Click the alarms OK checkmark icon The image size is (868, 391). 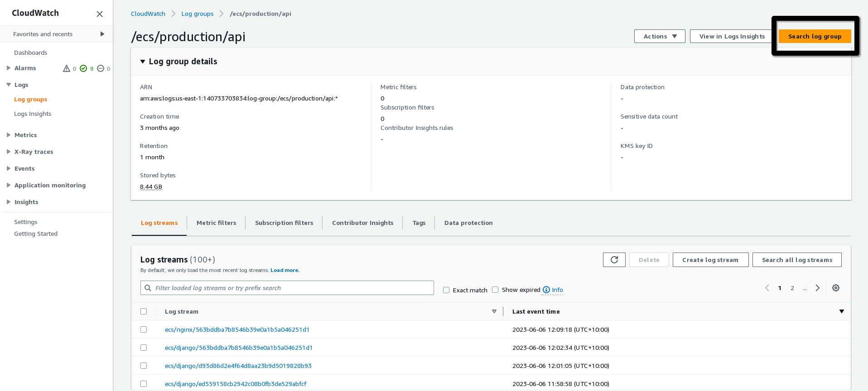(x=83, y=68)
